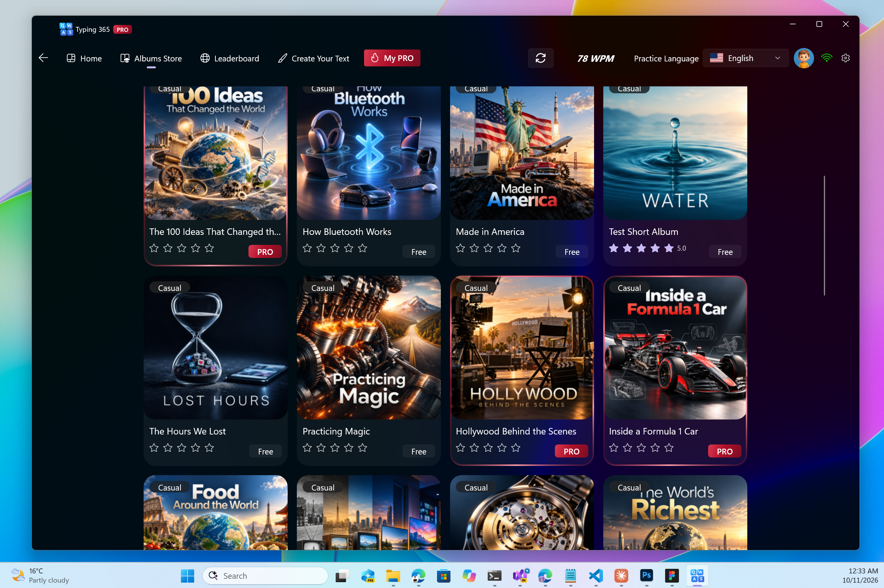Click Free button on The Hours We Lost
This screenshot has width=884, height=588.
coord(265,451)
